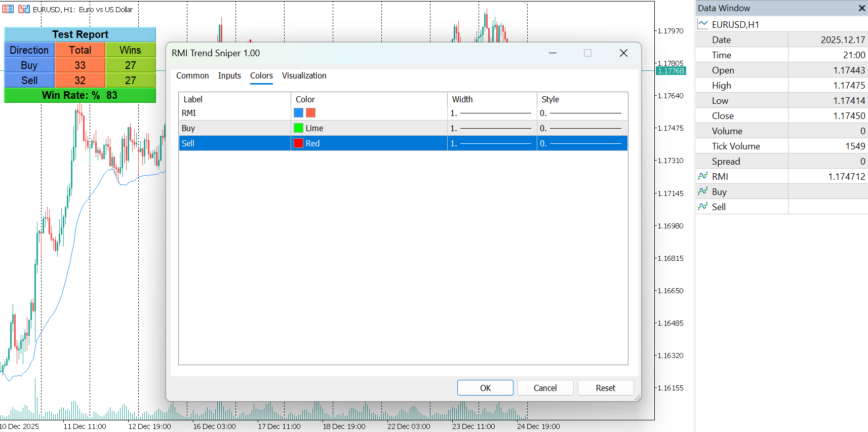Viewport: 868px width, 432px height.
Task: Click the EURUSD,H1 chart icon in Data Window
Action: pos(703,24)
